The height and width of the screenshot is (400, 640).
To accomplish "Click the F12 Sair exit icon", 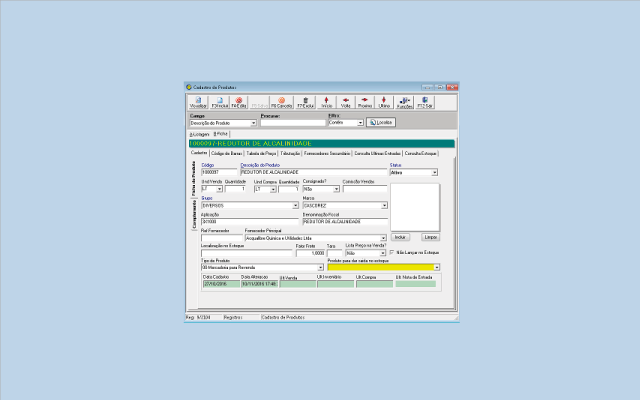I will pos(427,101).
